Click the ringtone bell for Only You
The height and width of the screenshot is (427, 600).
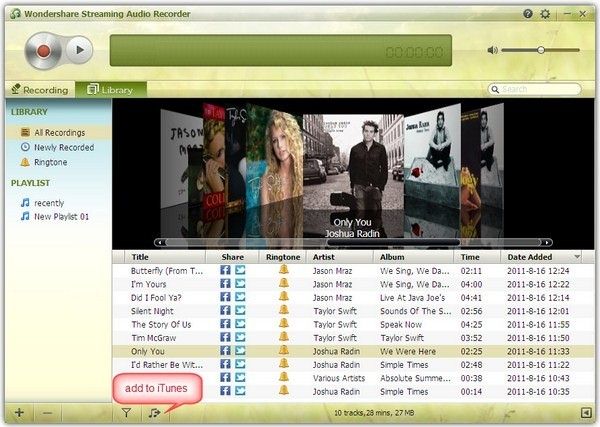(284, 350)
